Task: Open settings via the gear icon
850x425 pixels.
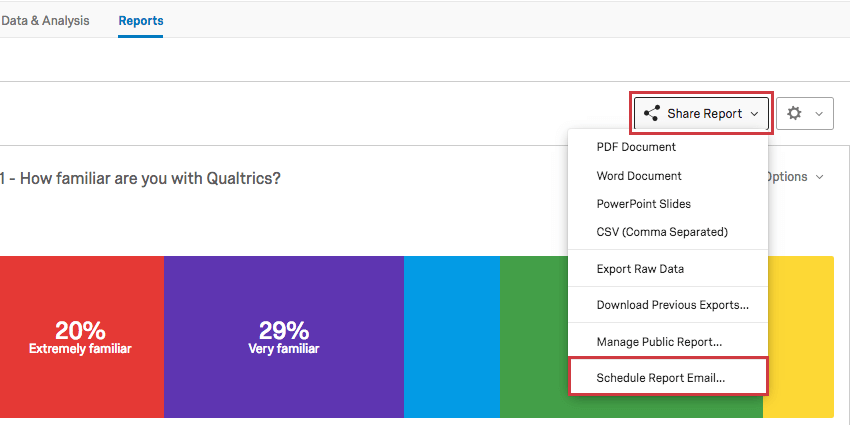Action: (x=794, y=113)
